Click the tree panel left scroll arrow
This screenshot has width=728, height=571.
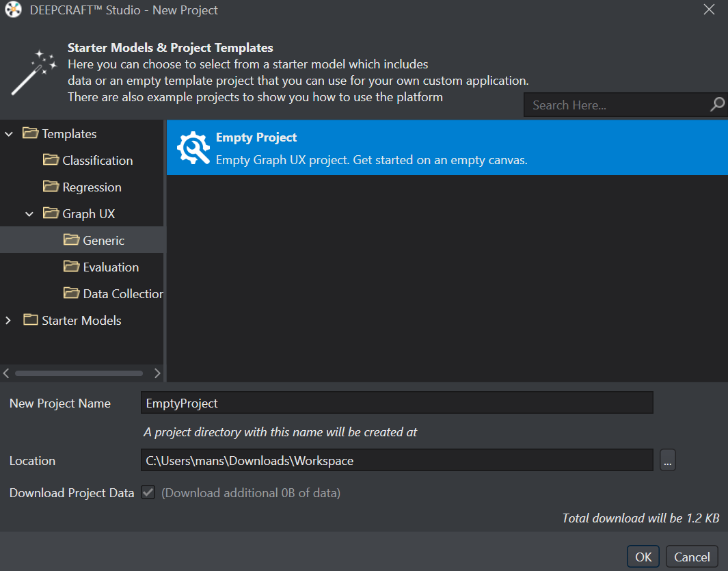click(x=6, y=373)
